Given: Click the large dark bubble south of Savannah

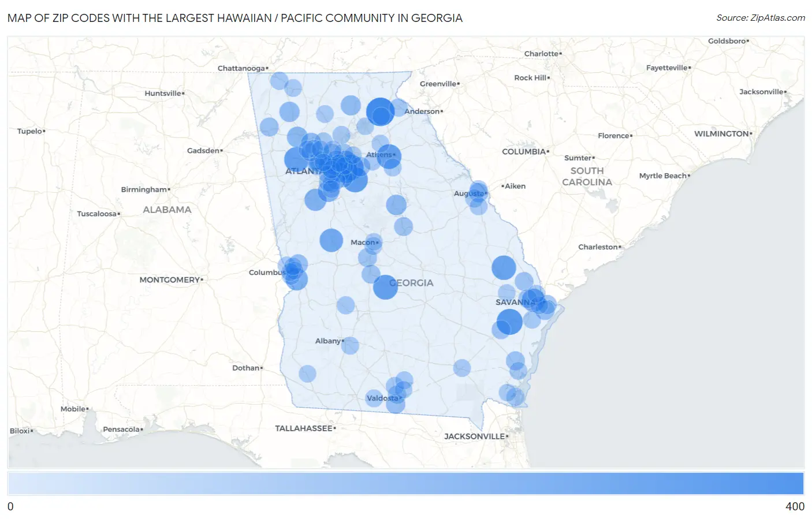Looking at the screenshot, I should point(509,322).
